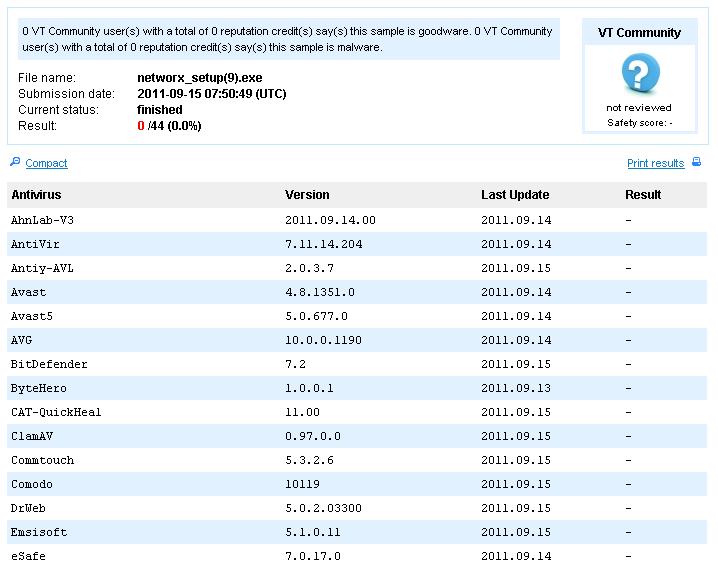This screenshot has width=718, height=568.
Task: Click the Result column header
Action: click(643, 195)
